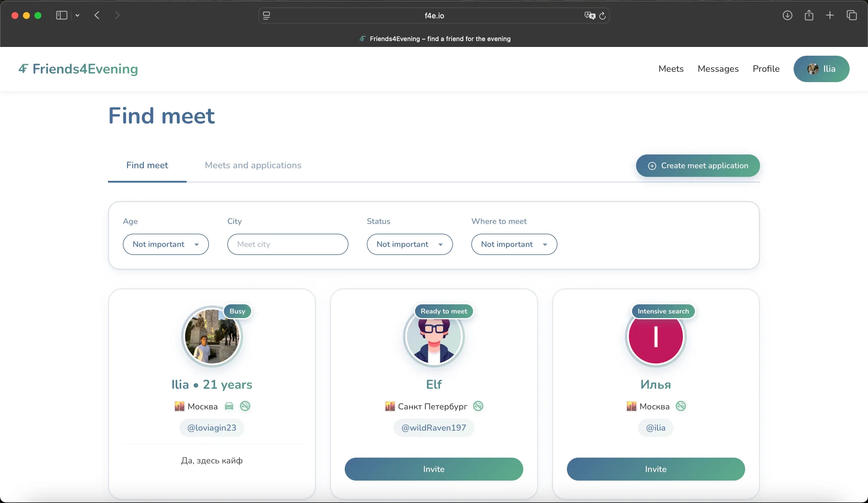868x503 pixels.
Task: Open Safari downloads icon
Action: pos(787,15)
